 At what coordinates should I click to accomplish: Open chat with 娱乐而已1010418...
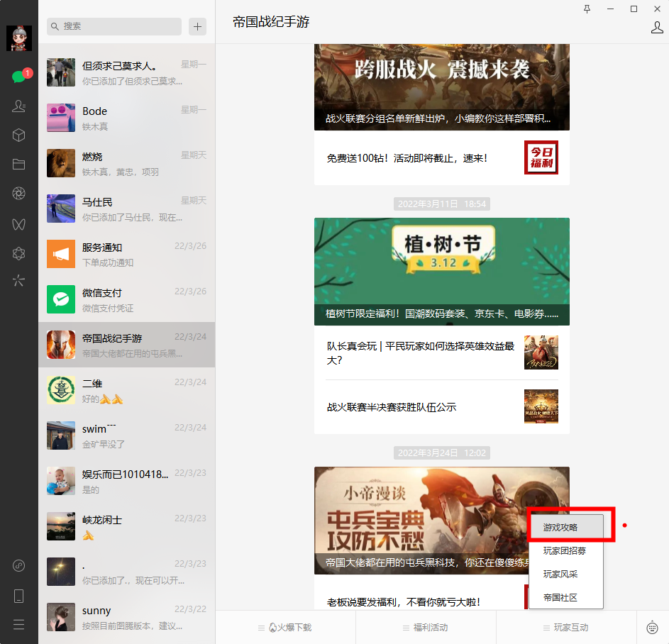127,481
